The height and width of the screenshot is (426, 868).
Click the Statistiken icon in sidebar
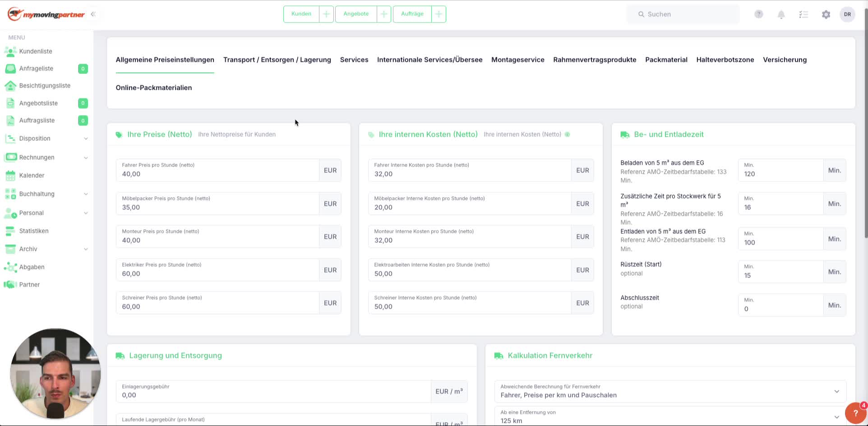(x=10, y=231)
